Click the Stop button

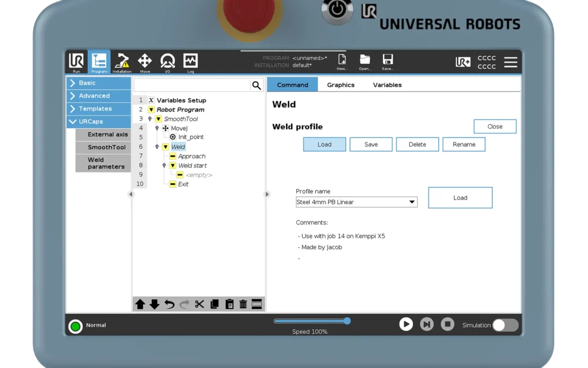[x=448, y=324]
